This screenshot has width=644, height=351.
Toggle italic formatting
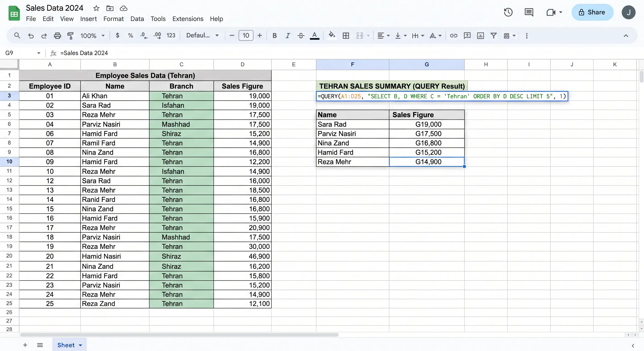288,35
